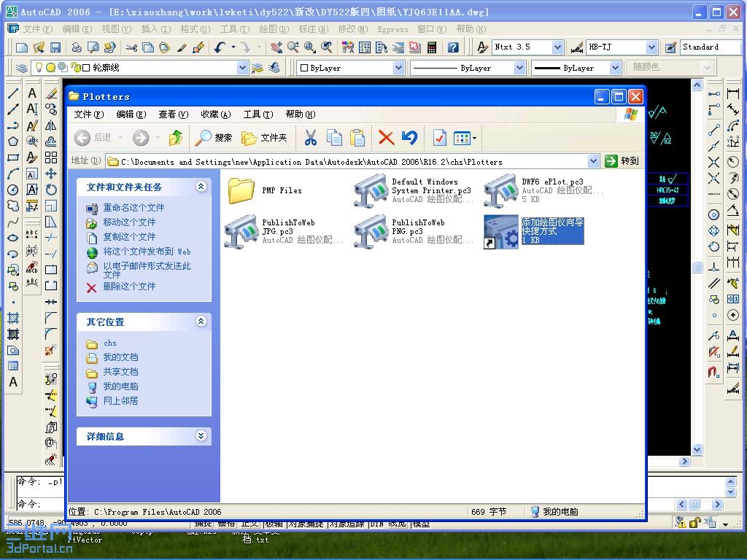Viewport: 747px width, 560px height.
Task: Open the Plotters address bar dropdown
Action: (593, 161)
